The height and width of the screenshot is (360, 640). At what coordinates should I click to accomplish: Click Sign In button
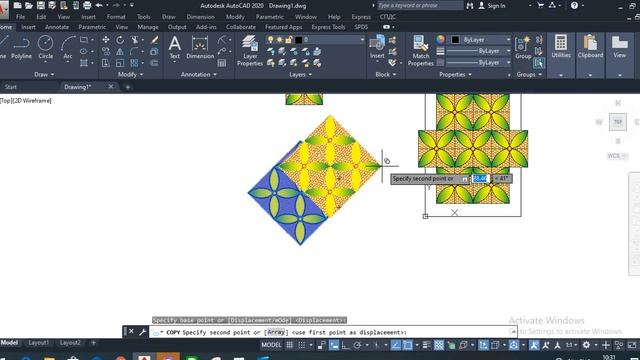492,6
